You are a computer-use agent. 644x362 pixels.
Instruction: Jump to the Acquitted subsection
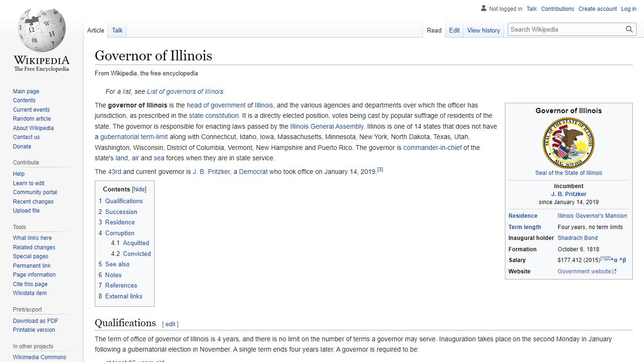(130, 243)
